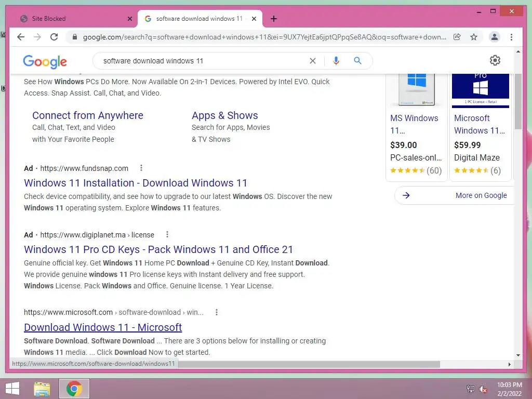532x399 pixels.
Task: Click Microsoft Windows 11 Pro product image
Action: click(480, 91)
